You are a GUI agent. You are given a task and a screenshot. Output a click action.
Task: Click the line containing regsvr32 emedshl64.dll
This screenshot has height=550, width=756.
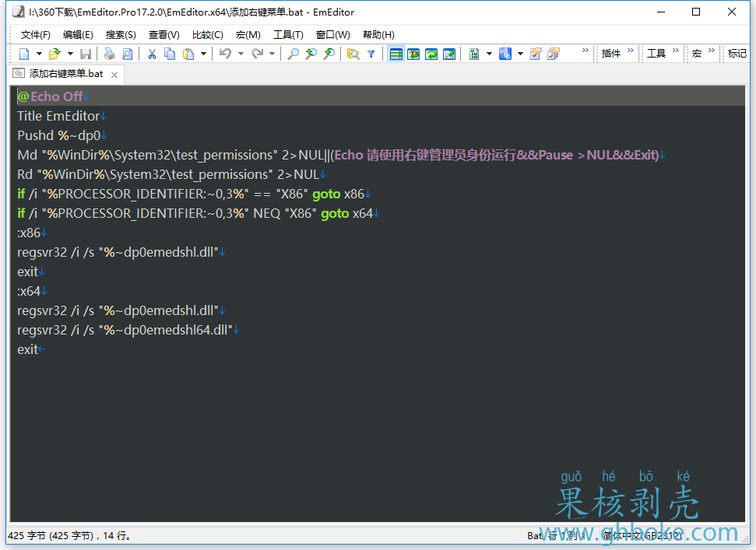pyautogui.click(x=125, y=330)
